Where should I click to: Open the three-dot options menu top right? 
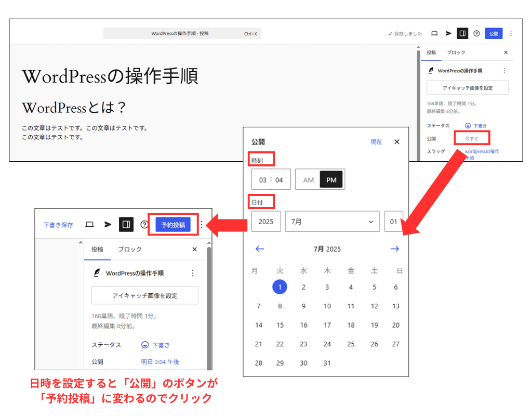click(x=511, y=33)
